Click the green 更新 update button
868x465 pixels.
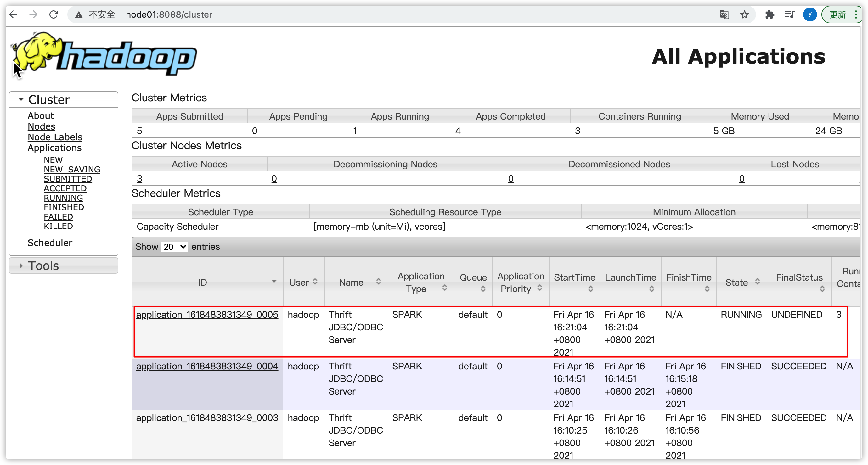tap(837, 14)
